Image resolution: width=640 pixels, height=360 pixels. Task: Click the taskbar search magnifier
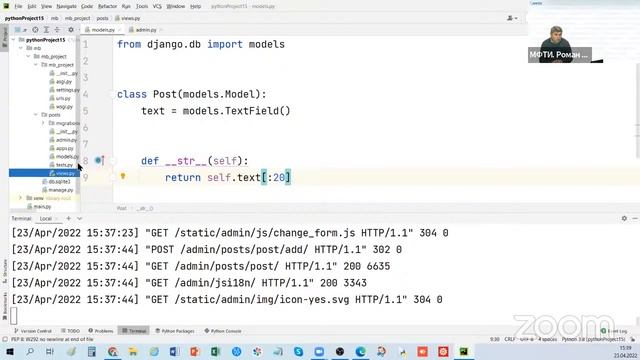pyautogui.click(x=30, y=351)
